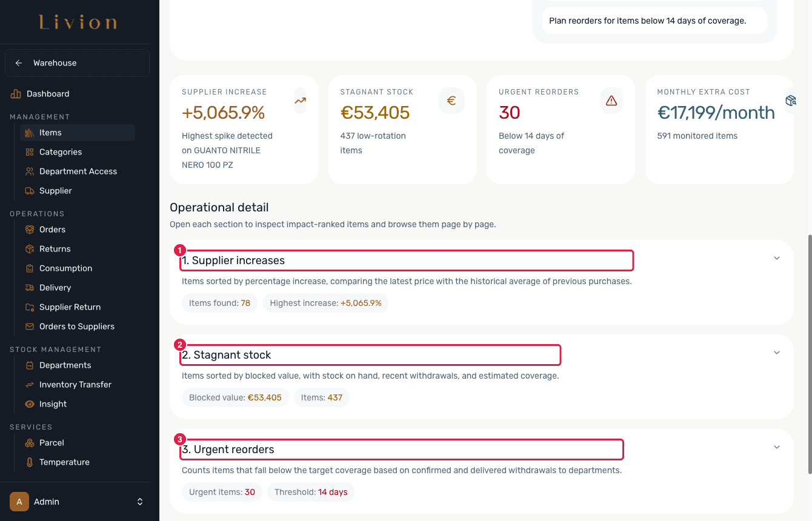Open Departments under Stock Management
This screenshot has width=812, height=521.
coord(78,365)
